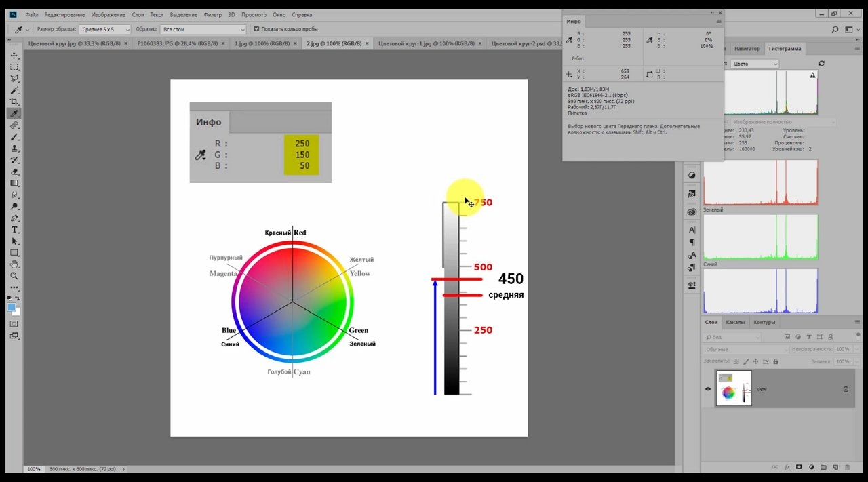Open 'Размер образца' sample size dropdown
868x482 pixels.
106,29
